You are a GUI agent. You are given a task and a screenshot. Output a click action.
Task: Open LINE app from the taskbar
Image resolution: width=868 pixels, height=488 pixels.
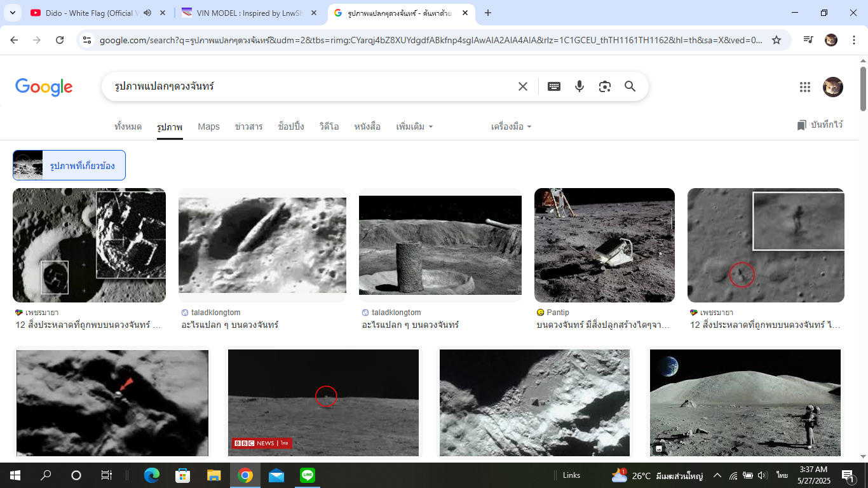click(x=308, y=475)
